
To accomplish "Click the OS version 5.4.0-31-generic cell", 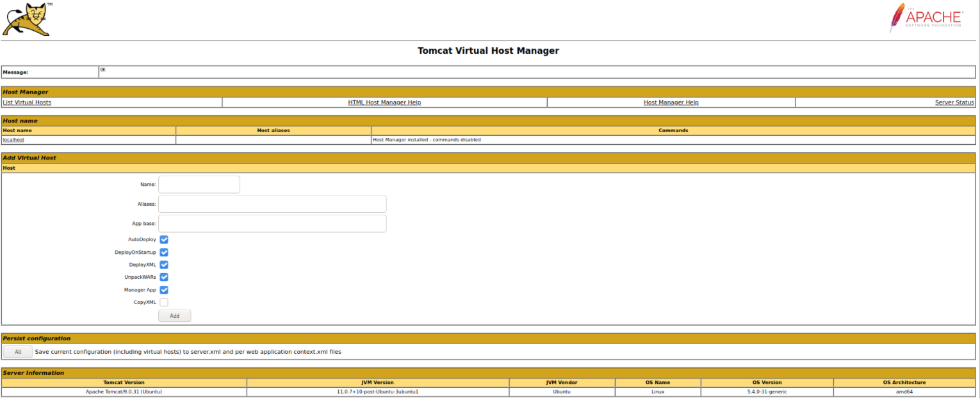I will tap(767, 392).
